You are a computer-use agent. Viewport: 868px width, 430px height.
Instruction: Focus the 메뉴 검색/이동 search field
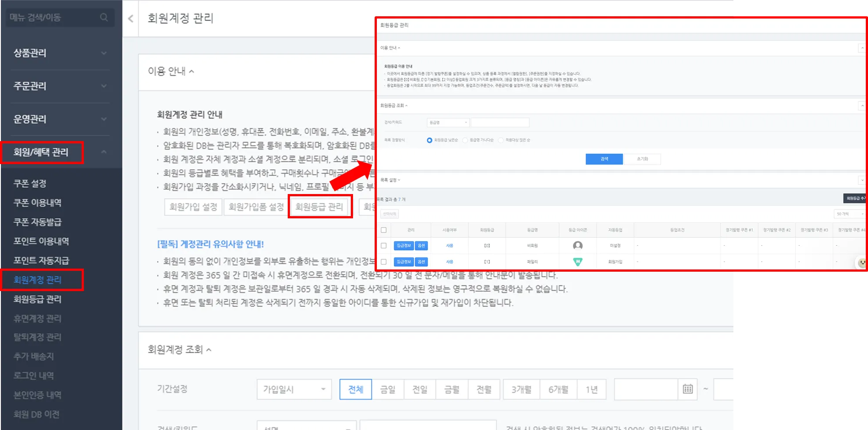pyautogui.click(x=60, y=18)
